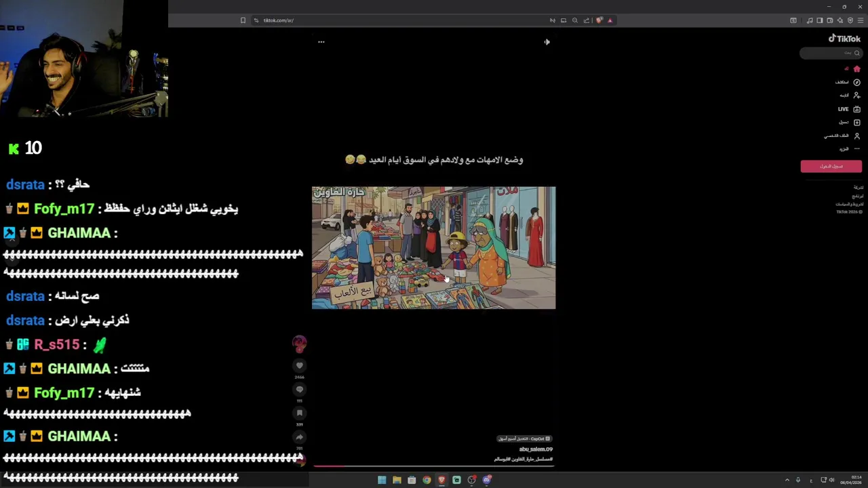This screenshot has height=488, width=868.
Task: Open the video's three-dot options menu
Action: [321, 42]
